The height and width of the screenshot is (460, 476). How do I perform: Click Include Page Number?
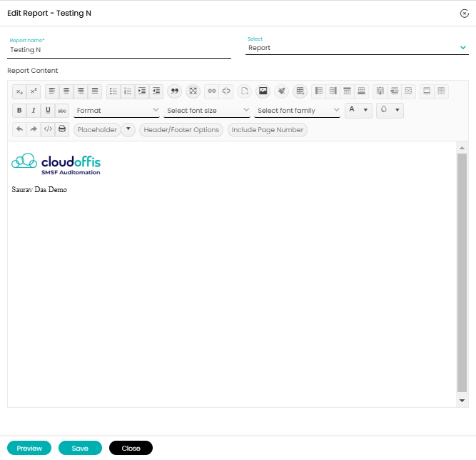(268, 130)
